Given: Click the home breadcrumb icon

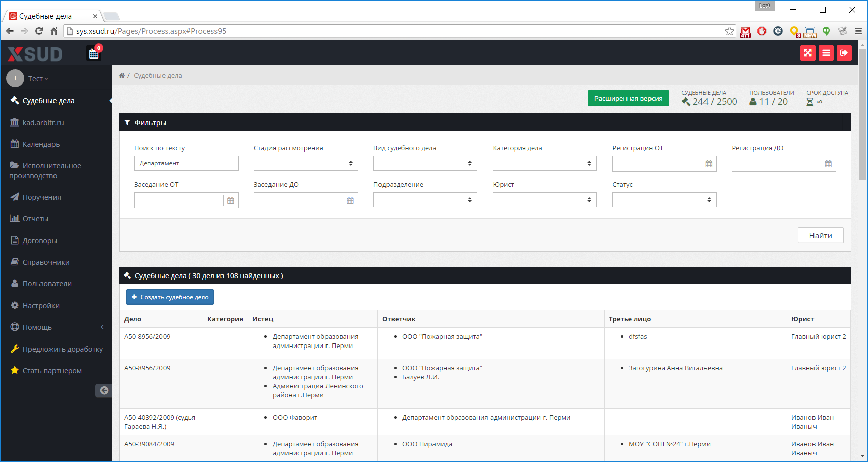Looking at the screenshot, I should click(122, 76).
